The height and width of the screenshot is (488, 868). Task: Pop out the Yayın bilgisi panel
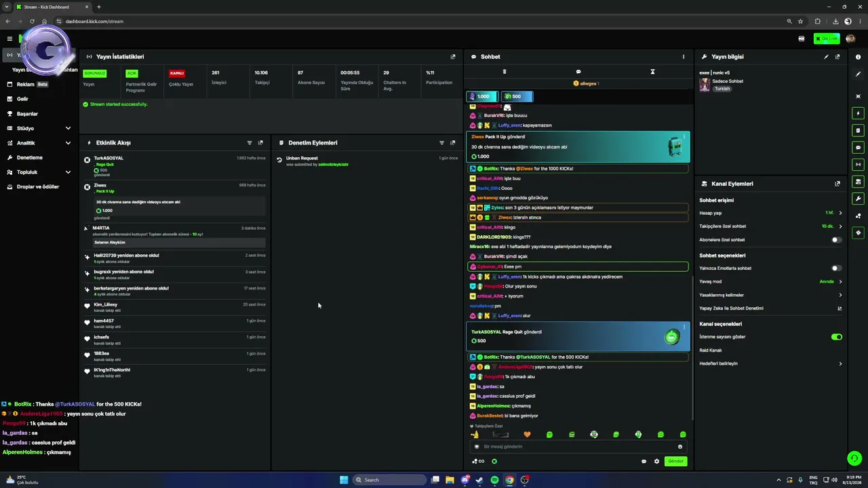click(837, 57)
